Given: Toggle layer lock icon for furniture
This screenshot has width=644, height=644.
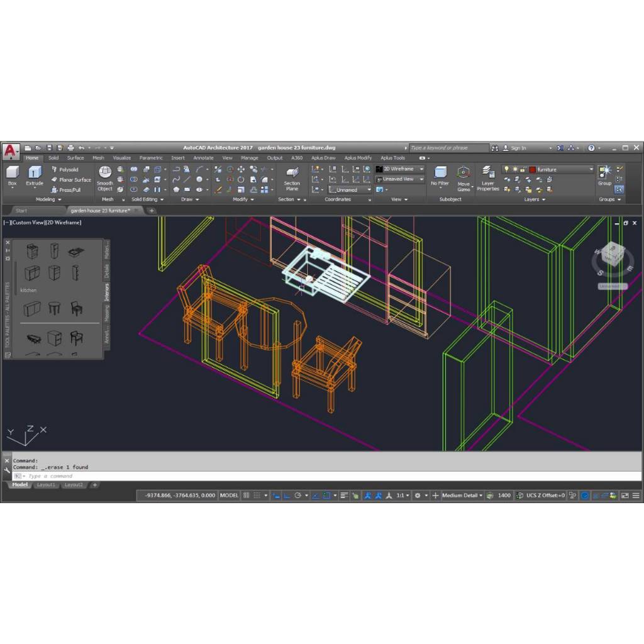Looking at the screenshot, I should tap(523, 169).
